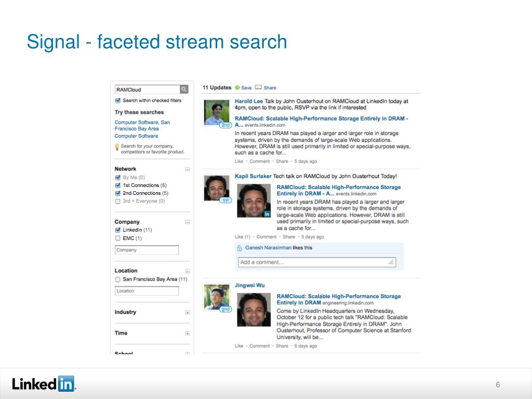Uncheck the LinkedIn company filter
This screenshot has width=532, height=399.
(118, 230)
